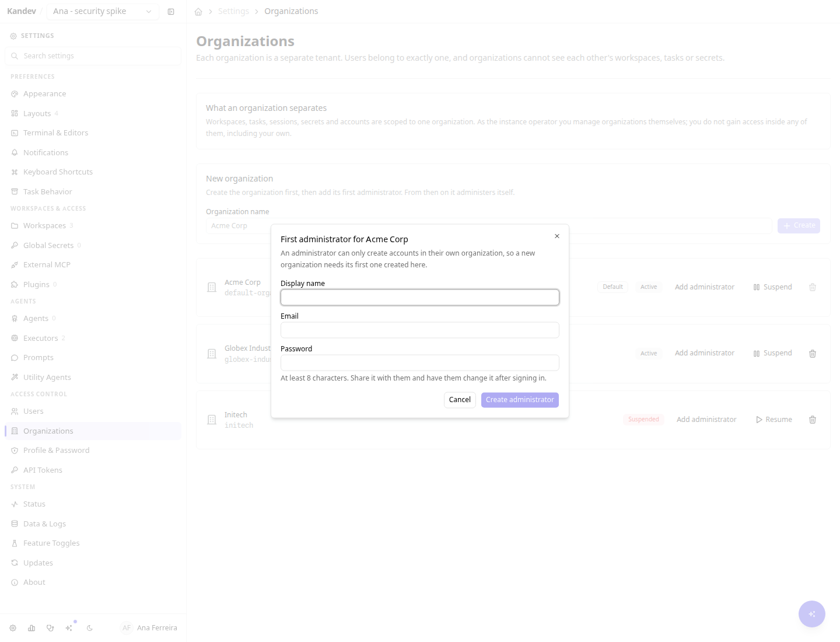Focus the Display name field
The width and height of the screenshot is (840, 642).
420,298
